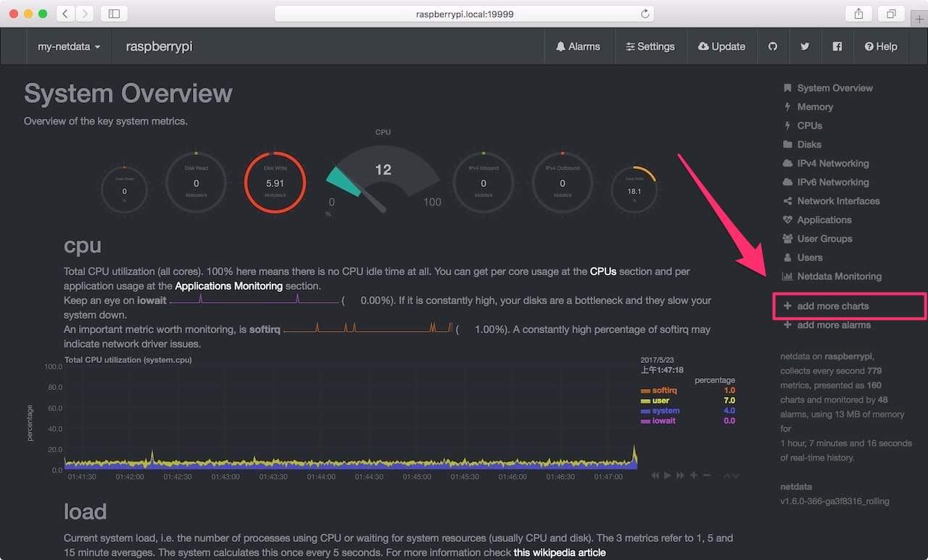Pan chart right with fast-forward control
The height and width of the screenshot is (560, 928).
pos(681,475)
